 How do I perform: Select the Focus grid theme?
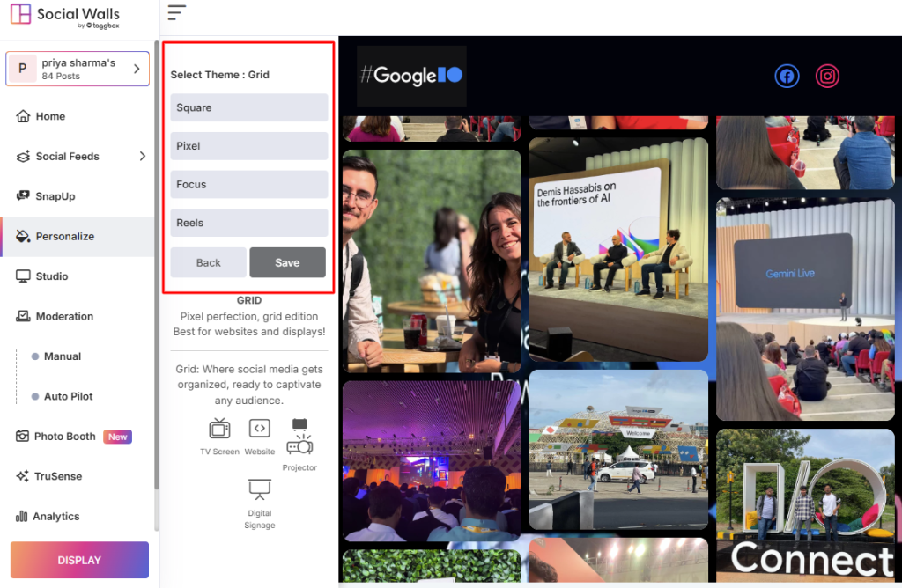pyautogui.click(x=248, y=185)
